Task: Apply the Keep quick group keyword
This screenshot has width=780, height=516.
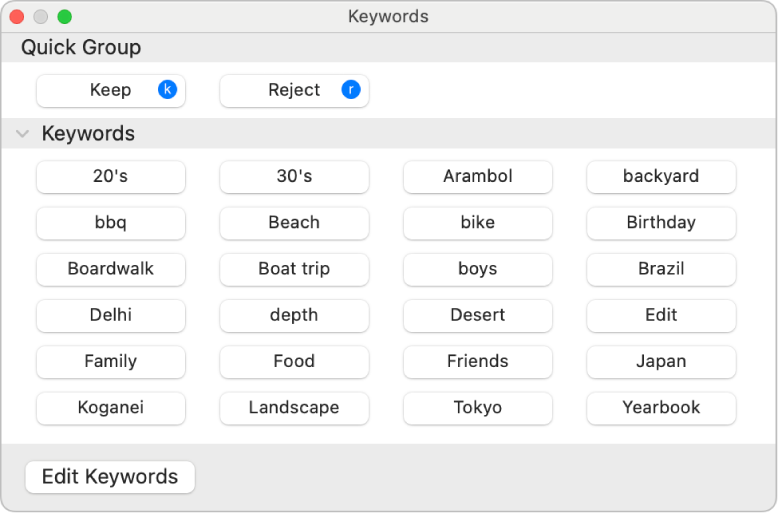Action: point(110,90)
